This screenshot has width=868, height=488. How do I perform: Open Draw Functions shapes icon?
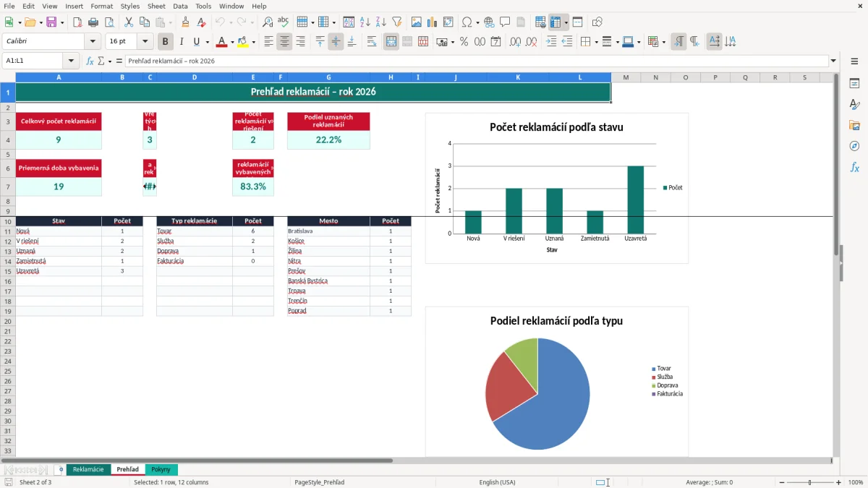pos(597,22)
